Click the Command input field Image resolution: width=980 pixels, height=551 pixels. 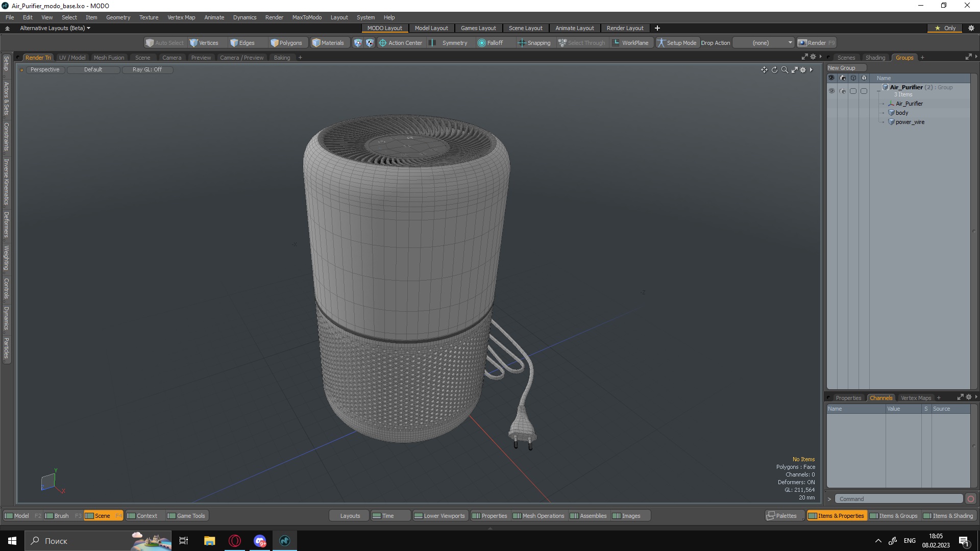(x=899, y=498)
